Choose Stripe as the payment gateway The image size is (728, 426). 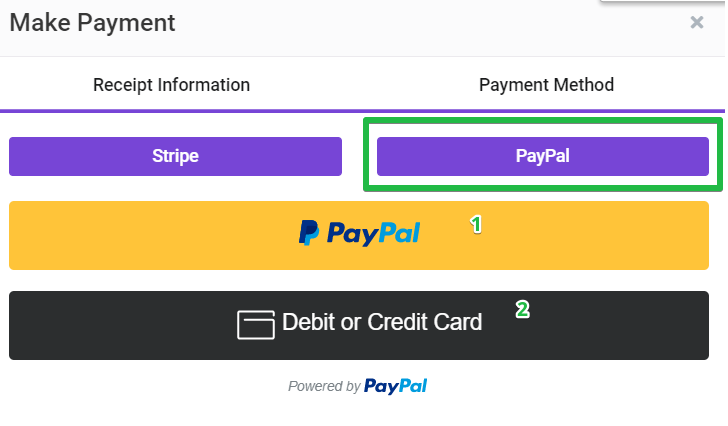(x=176, y=156)
